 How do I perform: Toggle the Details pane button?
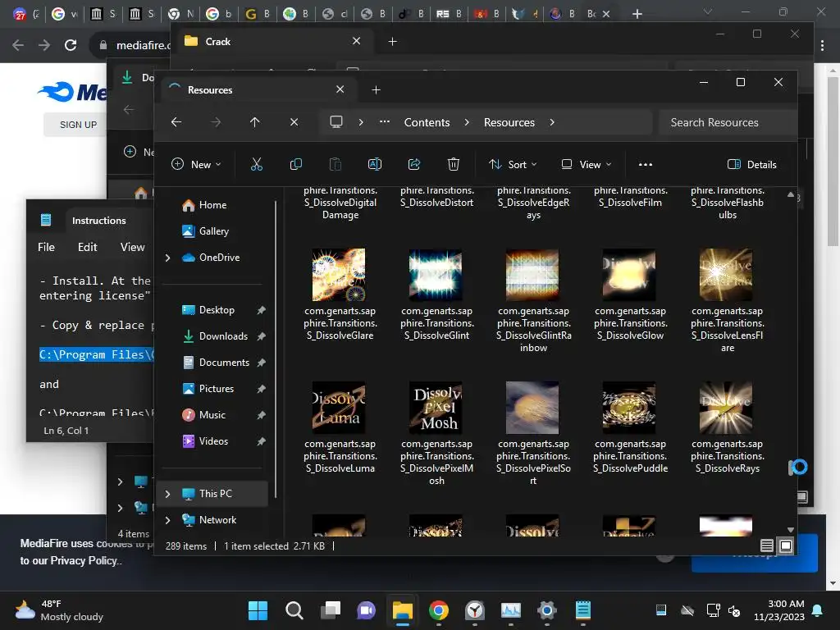tap(751, 164)
